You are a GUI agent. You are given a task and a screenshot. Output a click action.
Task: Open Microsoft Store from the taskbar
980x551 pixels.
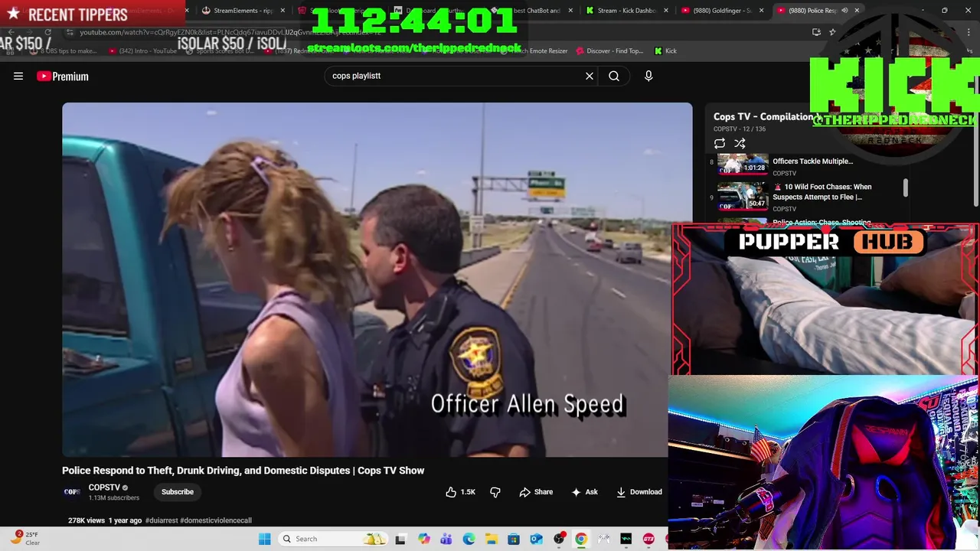(514, 539)
